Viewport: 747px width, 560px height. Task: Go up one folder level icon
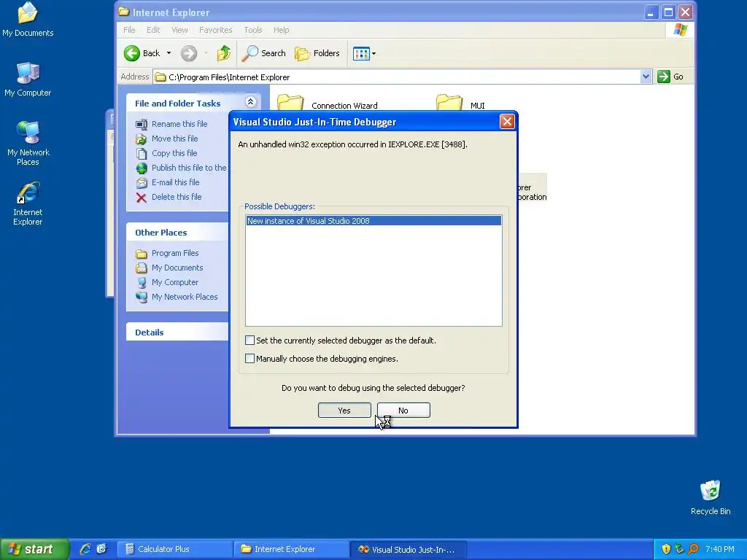coord(223,53)
